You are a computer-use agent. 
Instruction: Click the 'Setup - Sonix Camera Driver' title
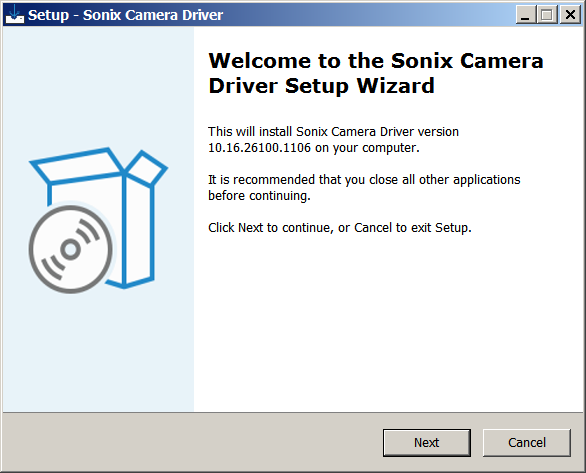click(x=125, y=15)
